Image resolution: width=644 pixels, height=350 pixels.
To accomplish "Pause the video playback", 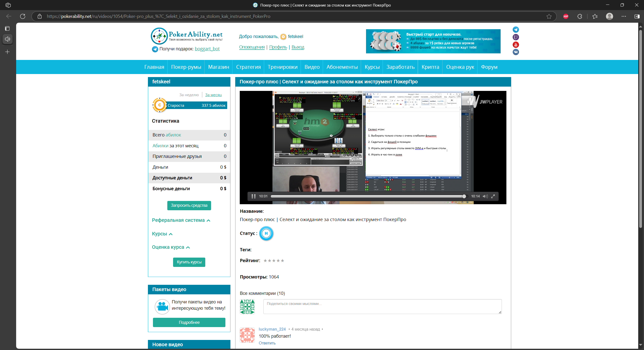I will [x=253, y=196].
